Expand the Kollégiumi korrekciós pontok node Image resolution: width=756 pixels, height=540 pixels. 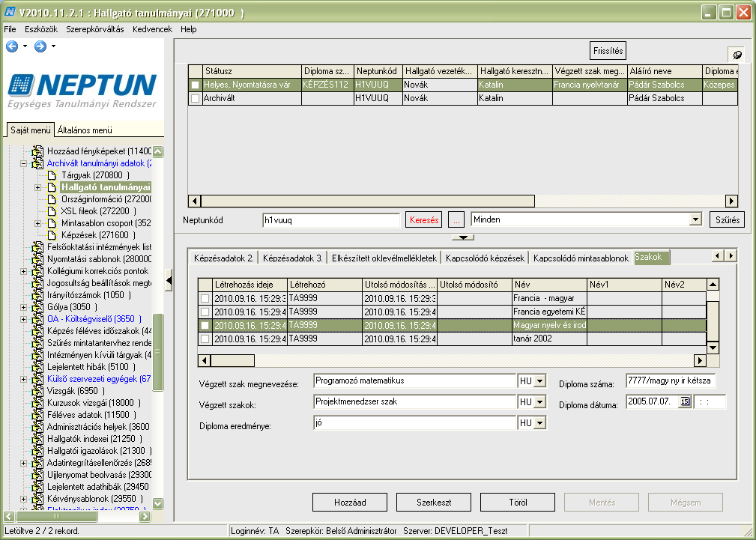pyautogui.click(x=23, y=271)
